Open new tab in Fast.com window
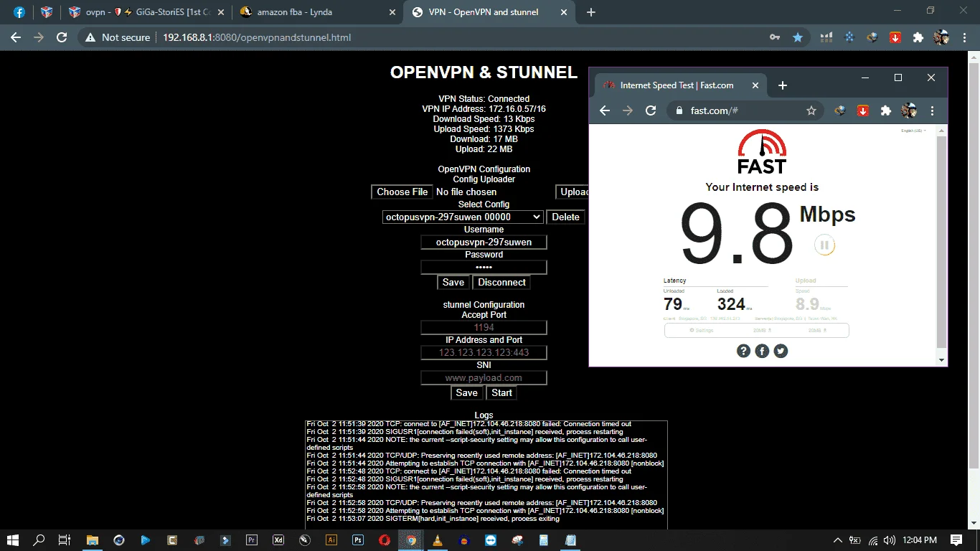Image resolution: width=980 pixels, height=551 pixels. (783, 85)
